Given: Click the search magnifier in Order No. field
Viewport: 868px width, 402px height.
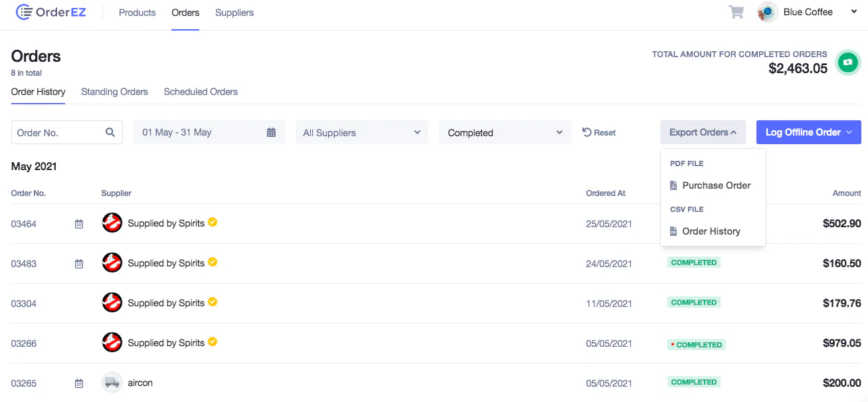Looking at the screenshot, I should pyautogui.click(x=110, y=132).
